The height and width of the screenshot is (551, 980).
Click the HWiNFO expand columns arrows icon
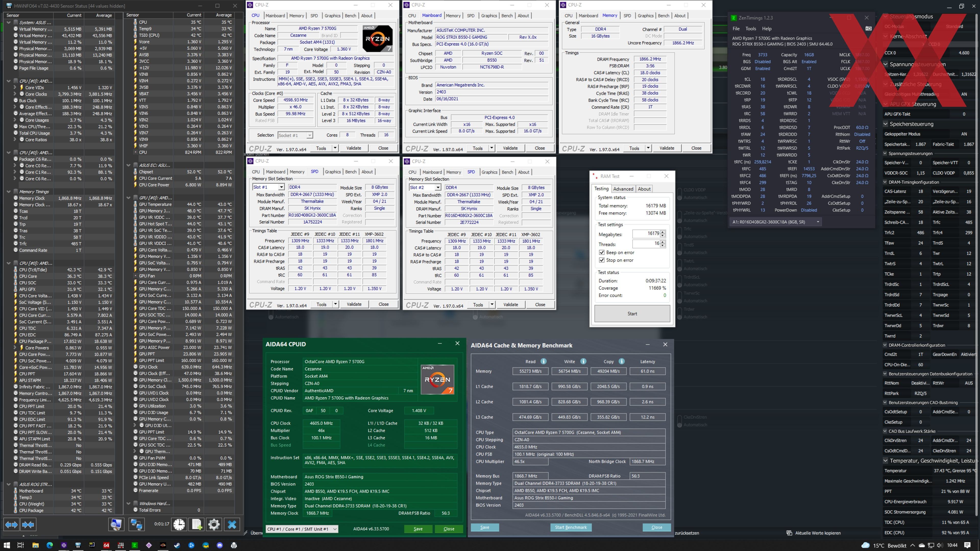coord(11,525)
